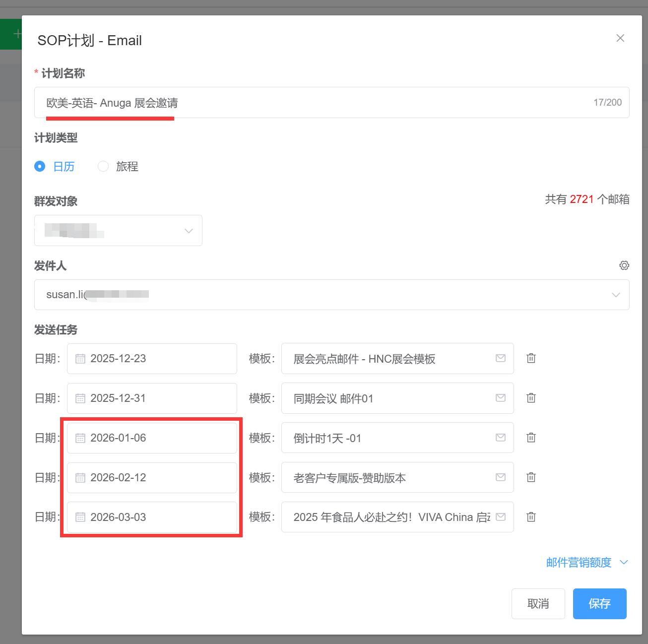The height and width of the screenshot is (644, 648).
Task: Open sender settings via the gear icon
Action: 624,265
